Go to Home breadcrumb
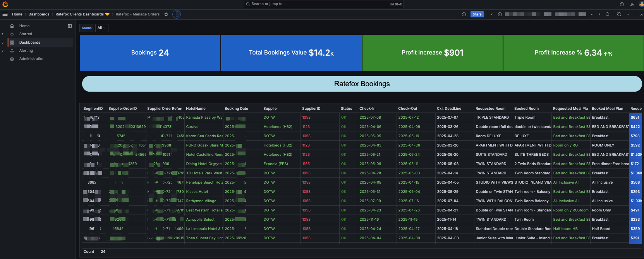 (x=17, y=14)
